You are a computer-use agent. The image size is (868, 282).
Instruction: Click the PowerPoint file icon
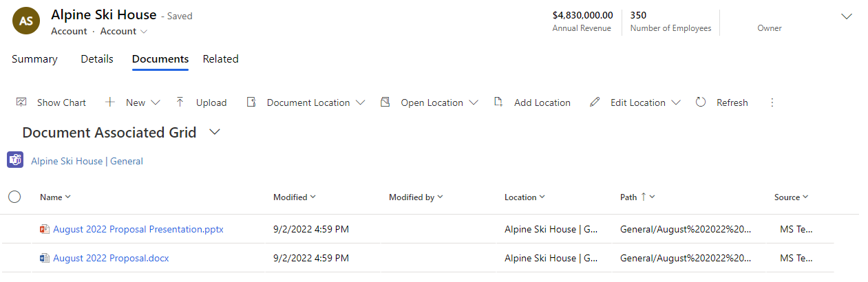tap(45, 229)
